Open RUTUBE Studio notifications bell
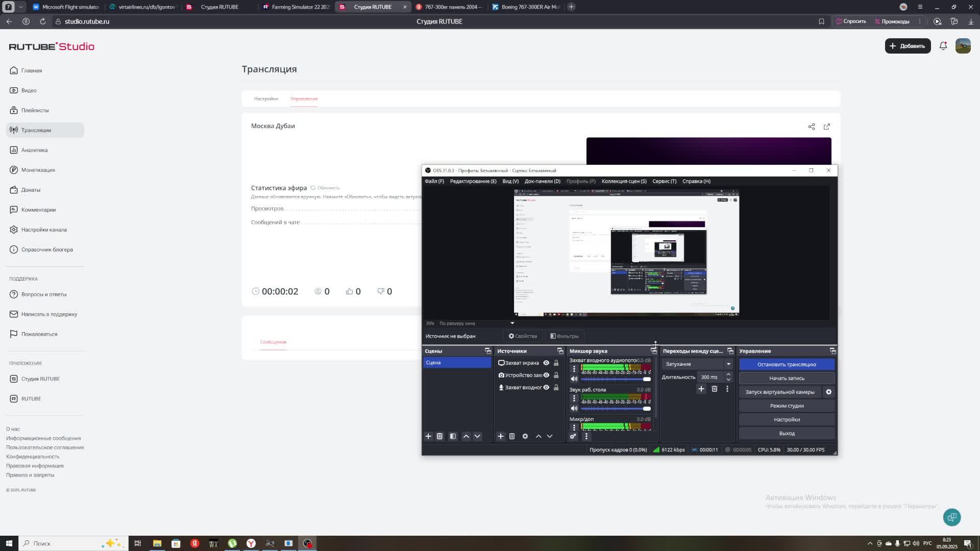 click(943, 46)
